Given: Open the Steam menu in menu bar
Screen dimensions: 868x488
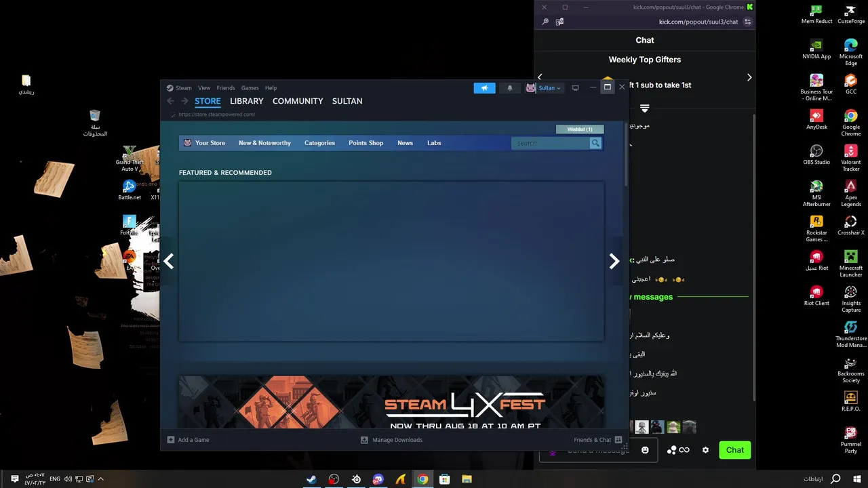Looking at the screenshot, I should [x=183, y=88].
